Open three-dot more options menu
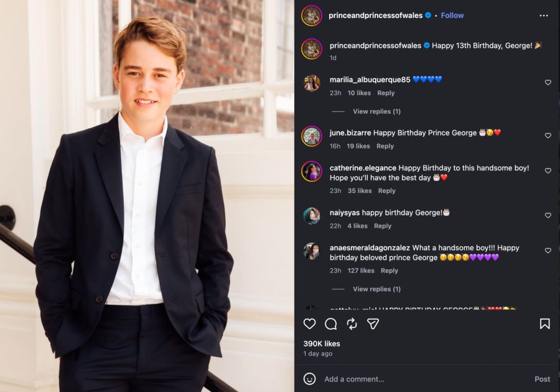 tap(544, 16)
